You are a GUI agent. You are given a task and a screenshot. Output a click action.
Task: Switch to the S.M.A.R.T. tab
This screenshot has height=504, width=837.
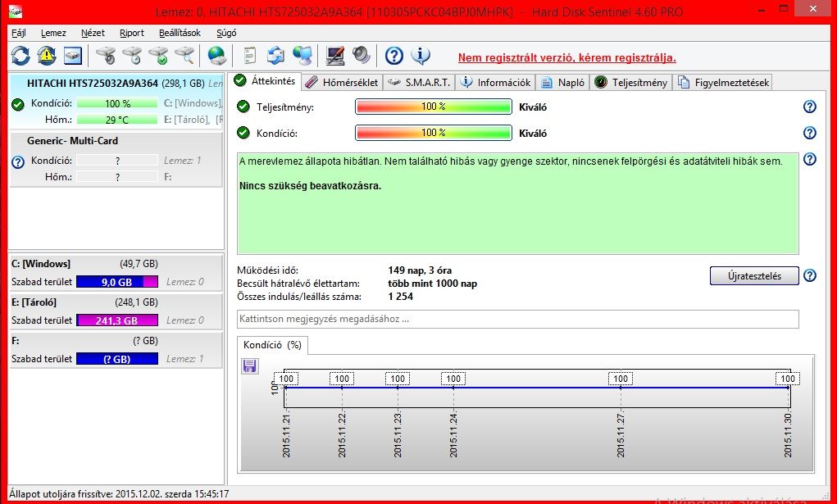(x=420, y=82)
